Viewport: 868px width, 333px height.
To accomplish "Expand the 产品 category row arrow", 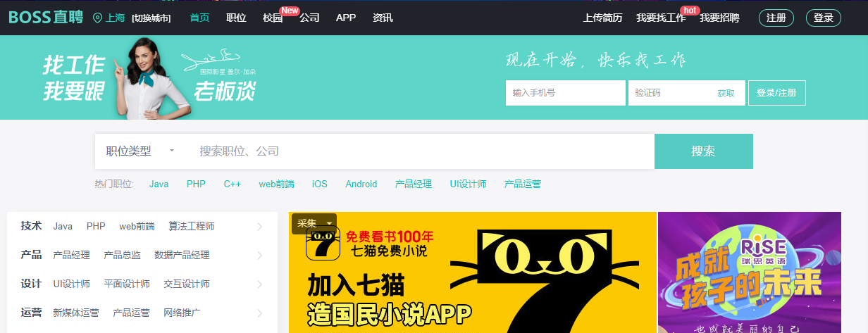I will [259, 256].
